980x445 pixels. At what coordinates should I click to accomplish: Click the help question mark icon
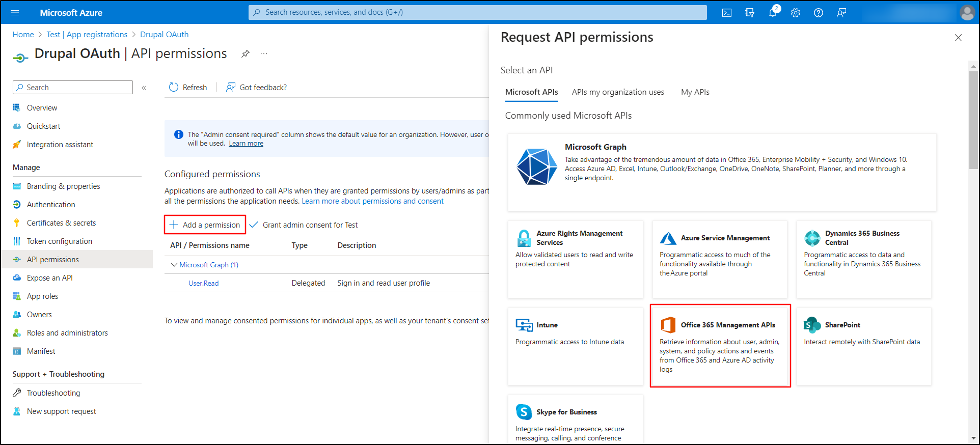818,13
